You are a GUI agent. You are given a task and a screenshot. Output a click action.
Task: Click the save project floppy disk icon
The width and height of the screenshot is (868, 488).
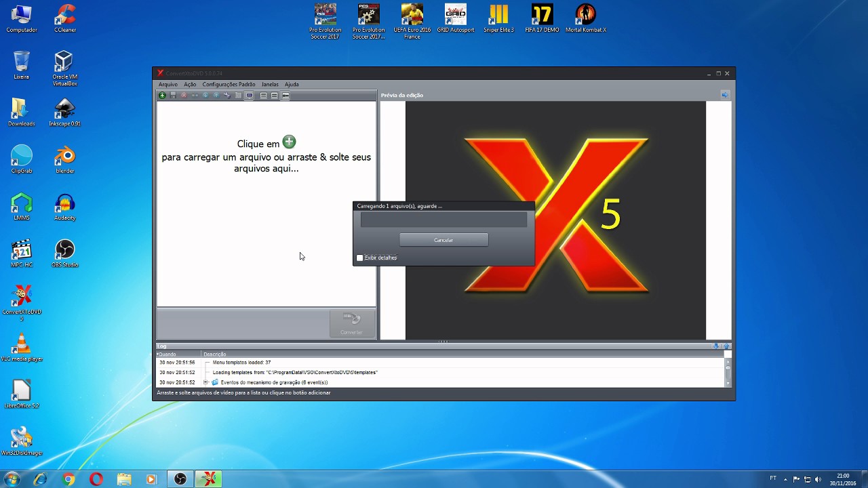(173, 96)
